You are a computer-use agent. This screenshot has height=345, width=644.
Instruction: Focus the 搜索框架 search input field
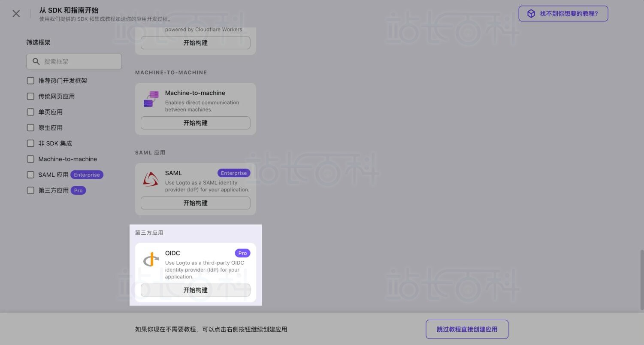point(79,61)
